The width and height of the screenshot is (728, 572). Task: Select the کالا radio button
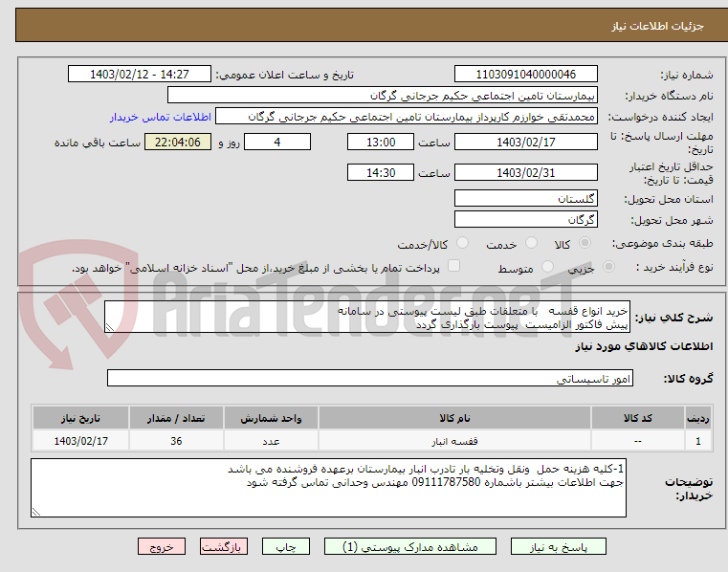point(585,242)
